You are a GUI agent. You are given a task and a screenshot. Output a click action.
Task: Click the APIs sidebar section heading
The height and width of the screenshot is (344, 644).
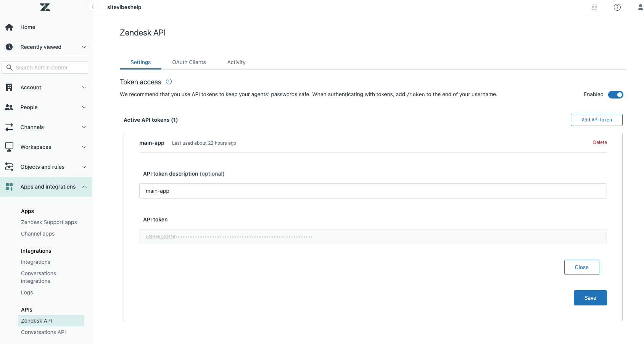tap(27, 310)
